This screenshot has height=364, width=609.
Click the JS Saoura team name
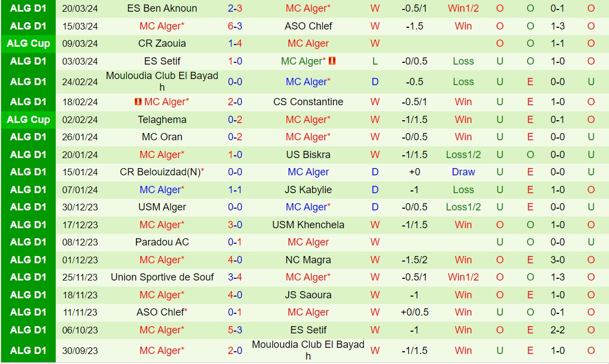point(308,295)
